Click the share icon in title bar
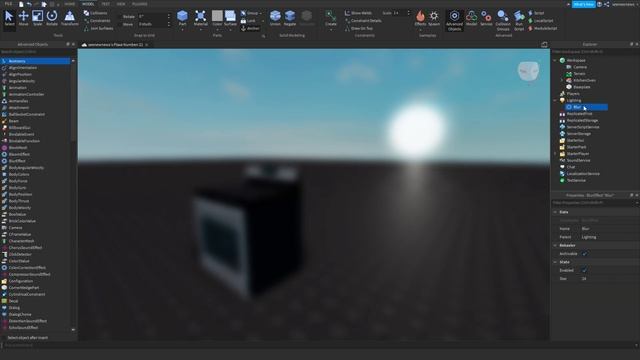Viewport: 640px width, 360px height. coord(607,4)
